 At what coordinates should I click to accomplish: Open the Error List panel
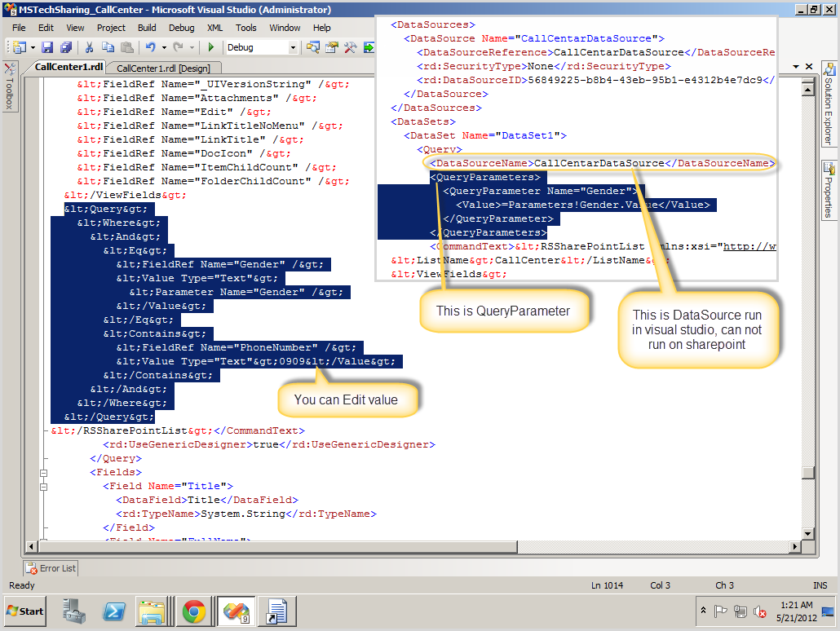(49, 567)
